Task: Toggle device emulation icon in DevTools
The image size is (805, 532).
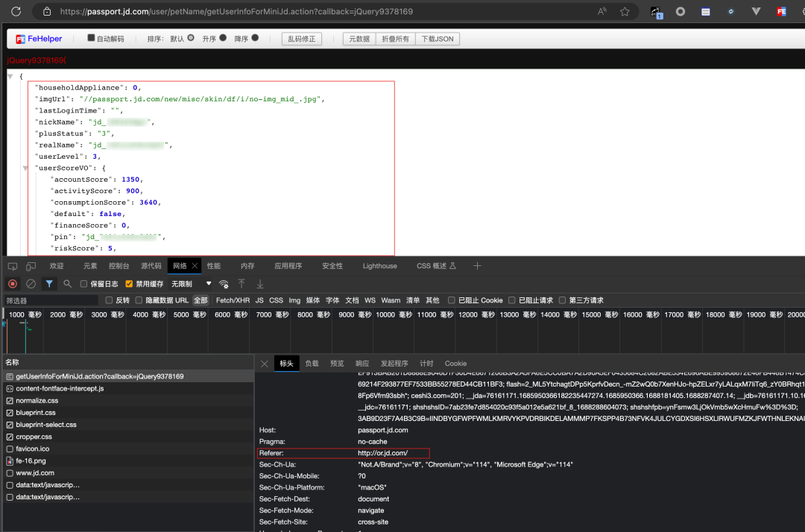Action: click(31, 266)
